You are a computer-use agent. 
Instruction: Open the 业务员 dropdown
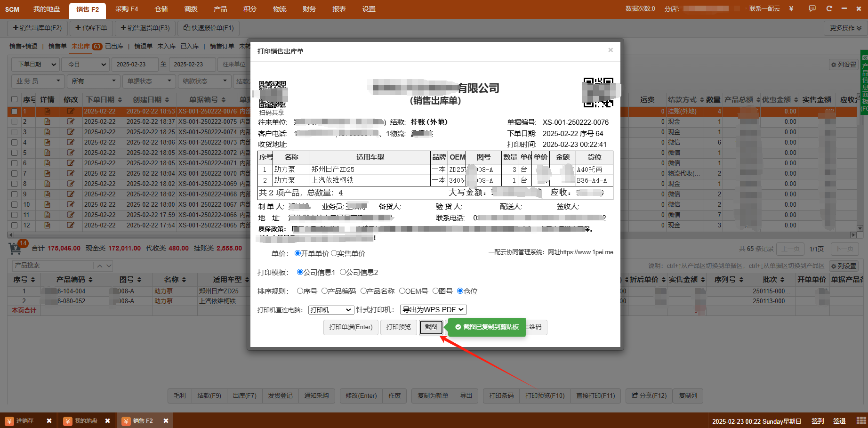(38, 81)
